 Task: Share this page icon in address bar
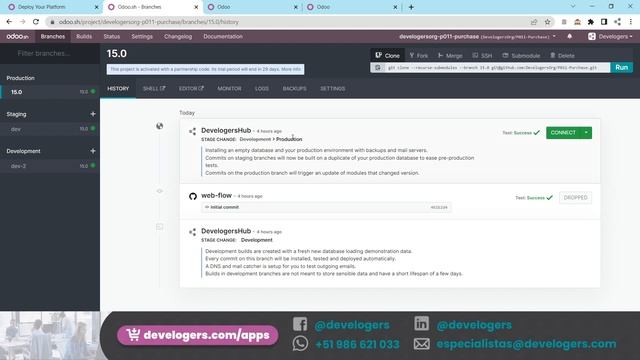point(534,22)
